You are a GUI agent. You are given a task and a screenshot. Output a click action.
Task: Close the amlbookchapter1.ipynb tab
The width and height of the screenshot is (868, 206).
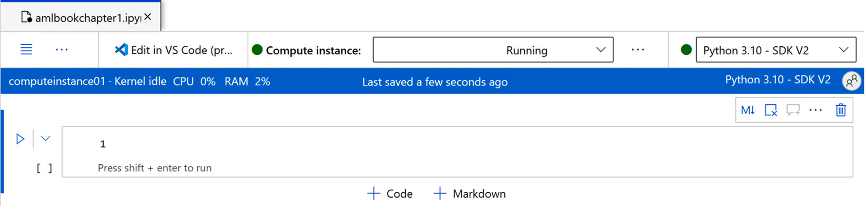pos(148,17)
